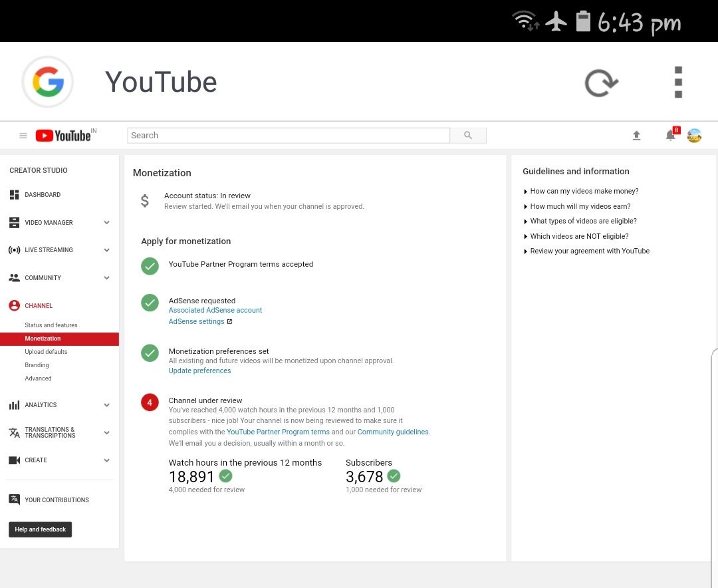Open Advanced channel settings
The image size is (718, 588).
tap(38, 378)
